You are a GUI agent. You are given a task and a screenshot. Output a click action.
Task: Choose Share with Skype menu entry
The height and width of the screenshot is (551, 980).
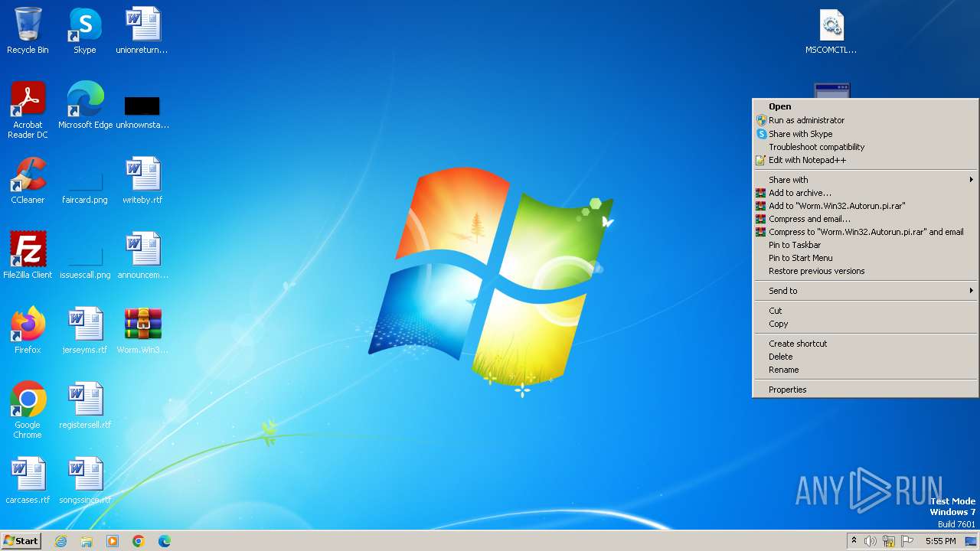865,134
